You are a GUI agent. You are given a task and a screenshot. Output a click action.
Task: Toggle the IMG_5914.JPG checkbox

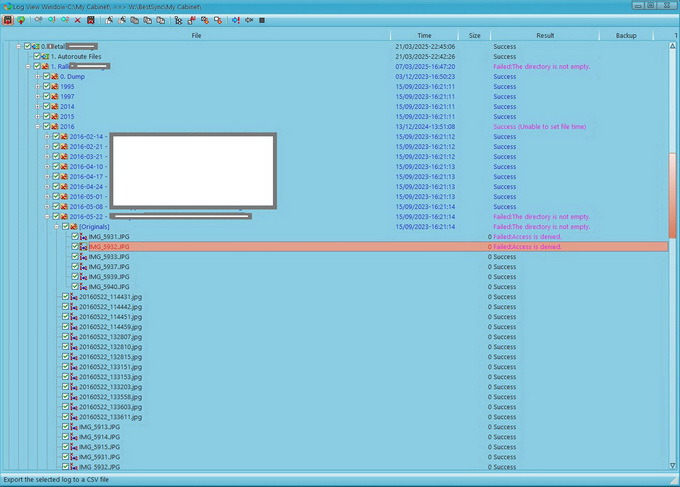(65, 437)
